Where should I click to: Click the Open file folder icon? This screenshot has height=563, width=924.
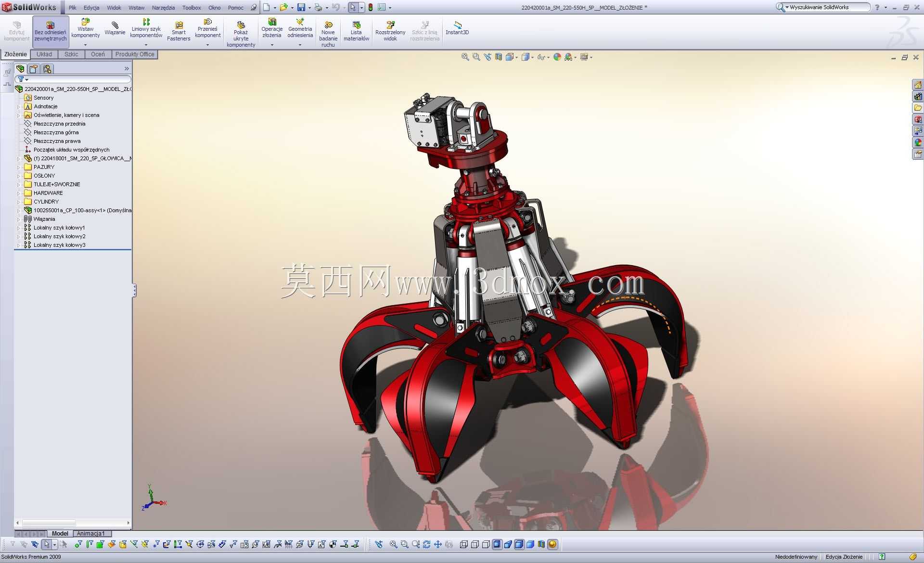click(x=283, y=7)
